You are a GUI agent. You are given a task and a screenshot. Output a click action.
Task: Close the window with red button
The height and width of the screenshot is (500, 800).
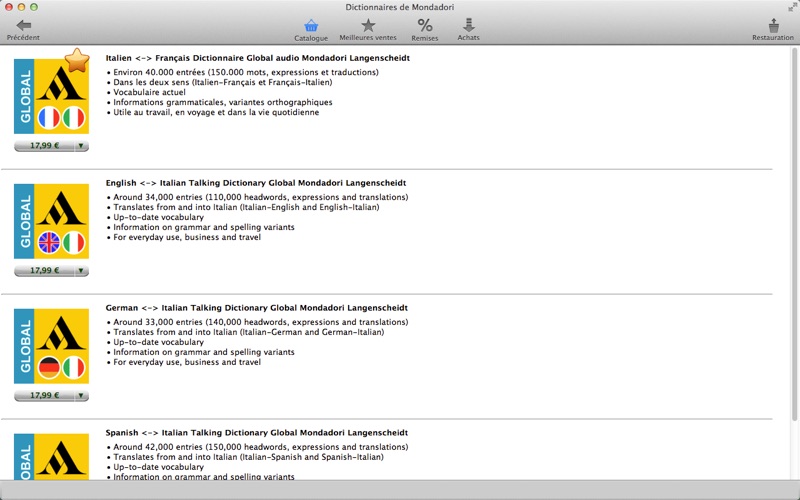click(x=9, y=7)
